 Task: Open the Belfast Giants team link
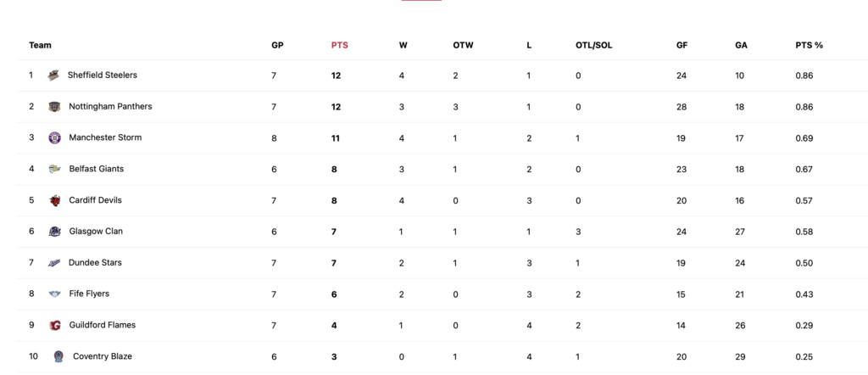tap(97, 169)
